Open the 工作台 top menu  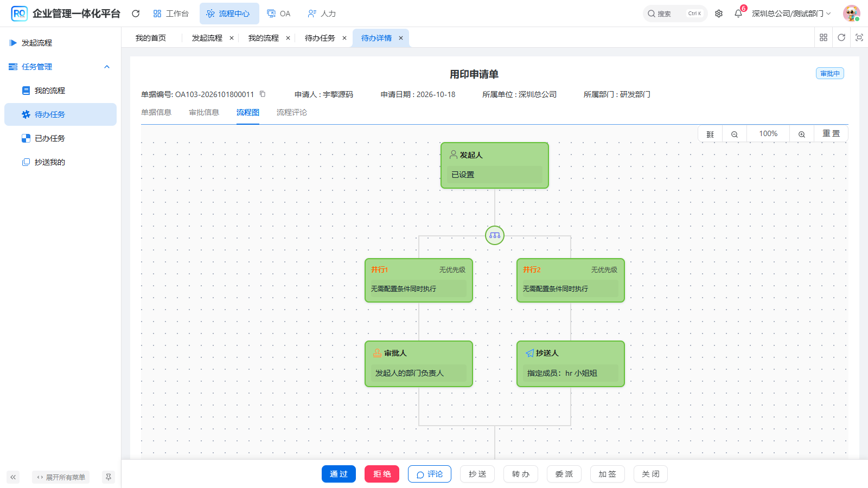[x=171, y=14]
